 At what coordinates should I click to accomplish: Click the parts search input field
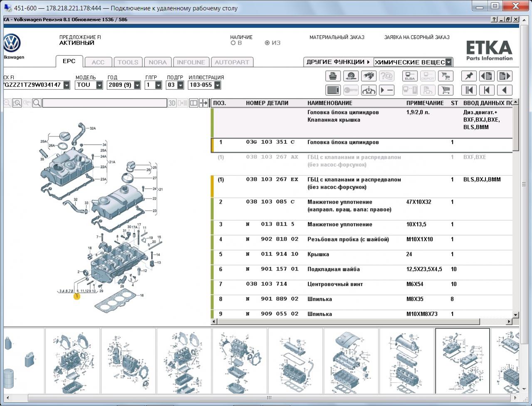coord(104,103)
